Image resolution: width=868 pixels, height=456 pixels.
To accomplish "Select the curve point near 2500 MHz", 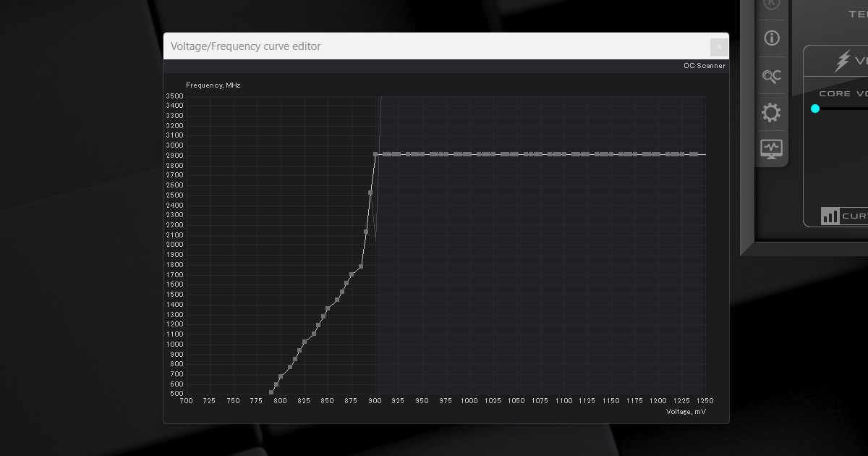I will click(x=370, y=193).
